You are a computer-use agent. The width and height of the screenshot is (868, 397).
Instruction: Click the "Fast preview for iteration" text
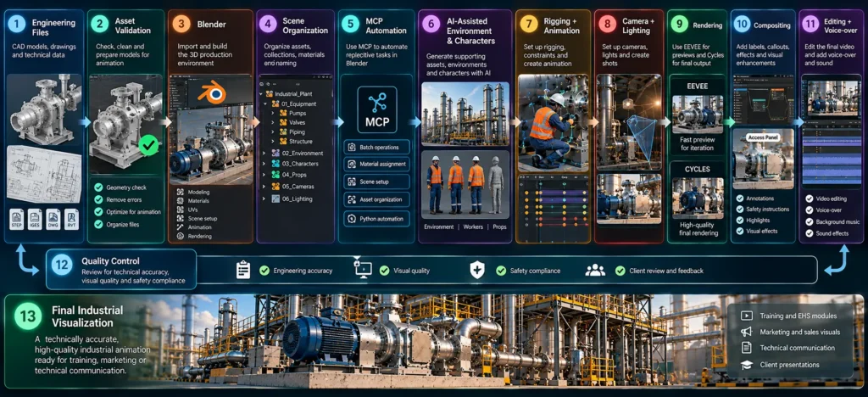pos(697,144)
